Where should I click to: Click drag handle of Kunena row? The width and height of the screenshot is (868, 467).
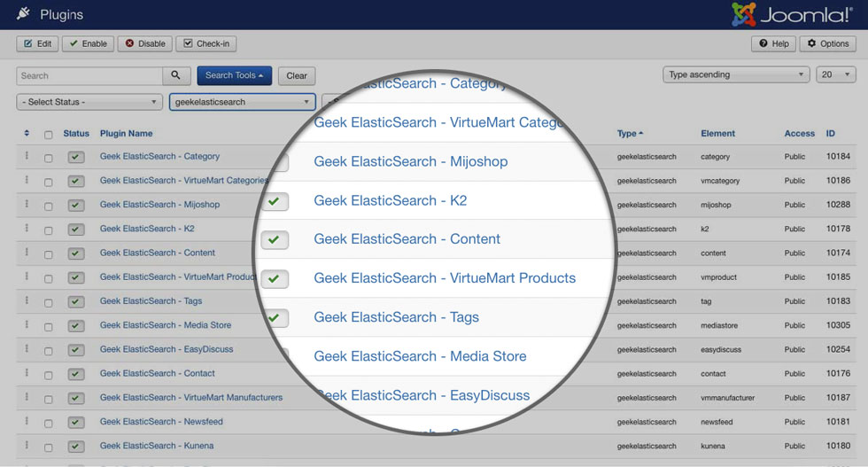click(x=27, y=446)
